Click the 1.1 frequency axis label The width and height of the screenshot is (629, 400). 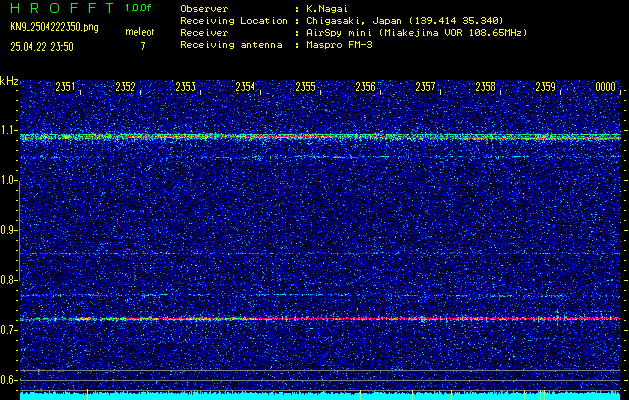(x=8, y=131)
